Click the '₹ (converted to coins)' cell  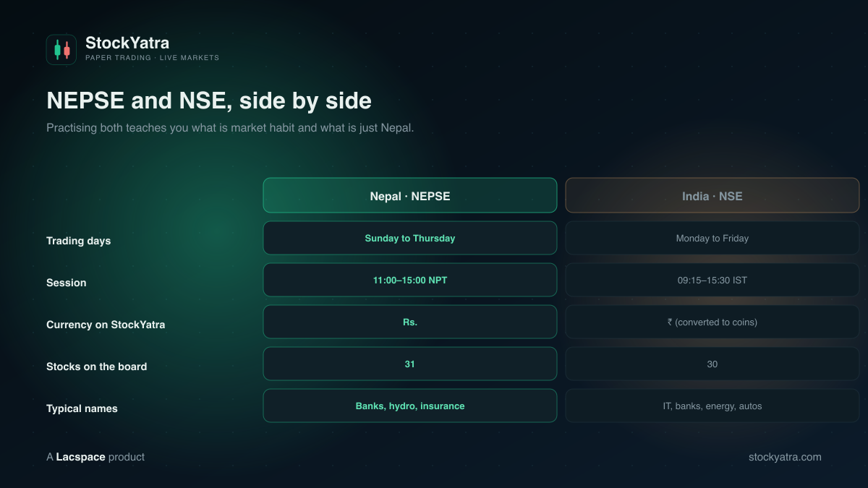coord(712,322)
